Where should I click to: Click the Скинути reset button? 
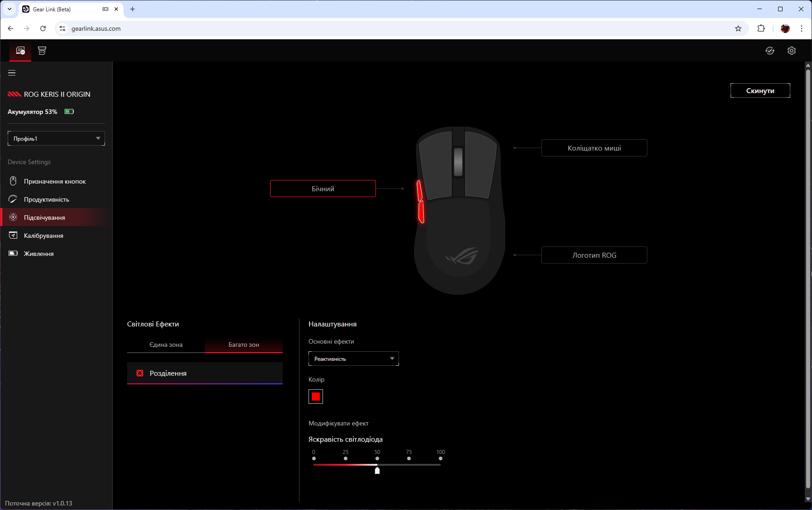tap(760, 90)
